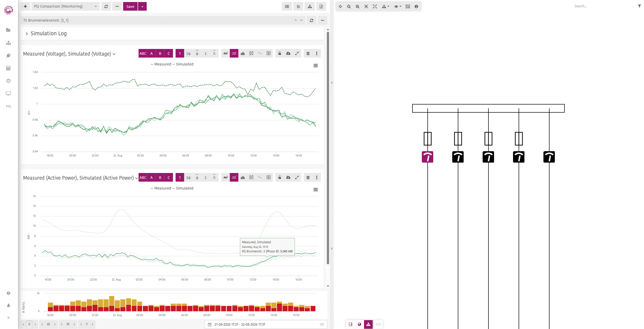Add a new panel with the plus button
The image size is (644, 329).
[x=25, y=6]
